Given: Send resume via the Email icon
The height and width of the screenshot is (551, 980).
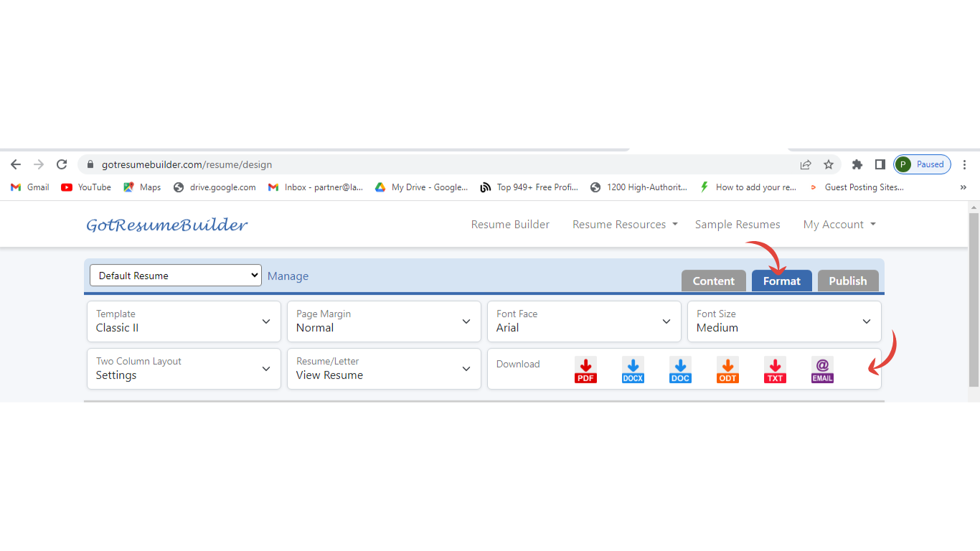Looking at the screenshot, I should (x=822, y=369).
